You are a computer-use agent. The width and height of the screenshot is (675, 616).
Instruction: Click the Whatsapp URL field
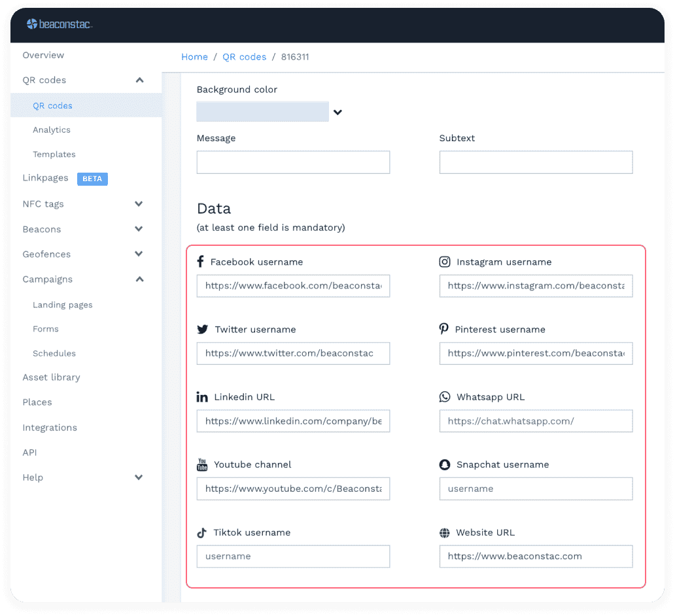tap(536, 421)
